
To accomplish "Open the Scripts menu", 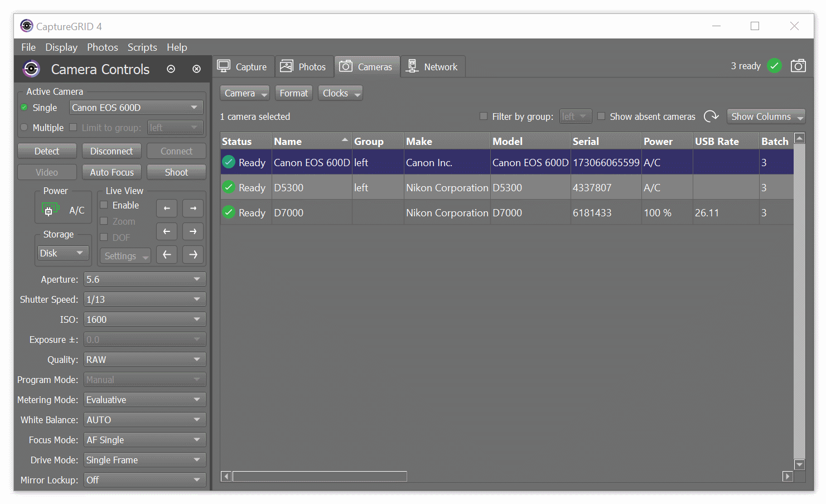I will coord(142,47).
